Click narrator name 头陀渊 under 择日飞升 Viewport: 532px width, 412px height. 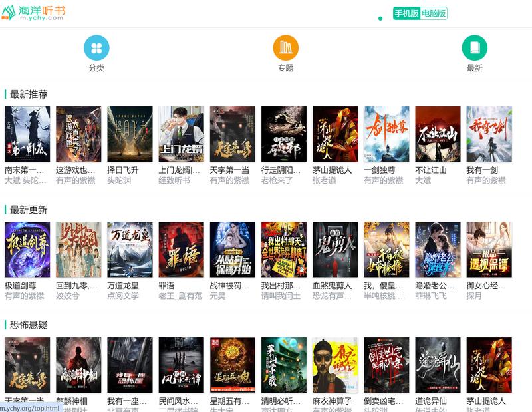(x=119, y=180)
